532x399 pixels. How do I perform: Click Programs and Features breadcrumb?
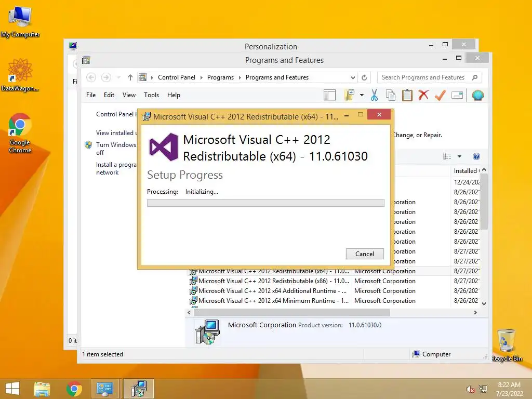(277, 77)
